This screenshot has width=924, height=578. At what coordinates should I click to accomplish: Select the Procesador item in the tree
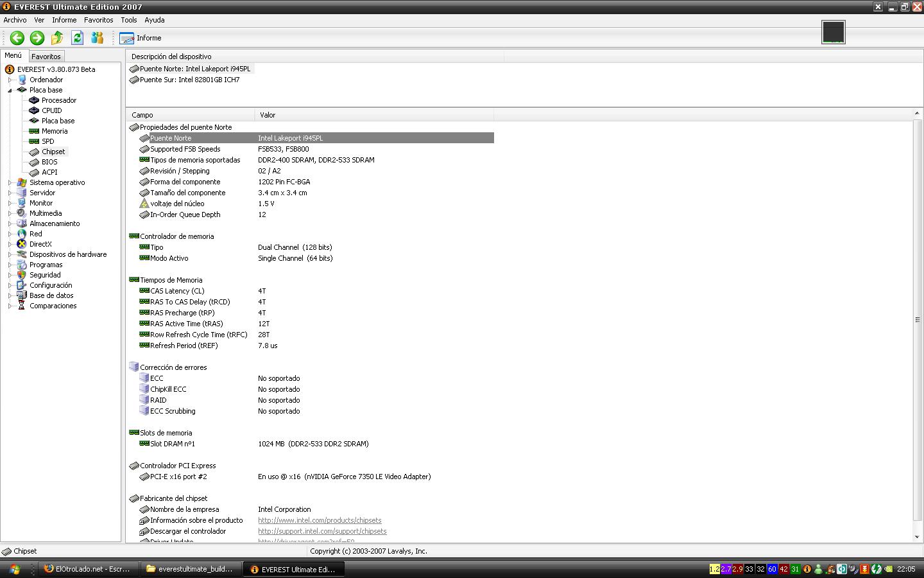click(x=58, y=100)
